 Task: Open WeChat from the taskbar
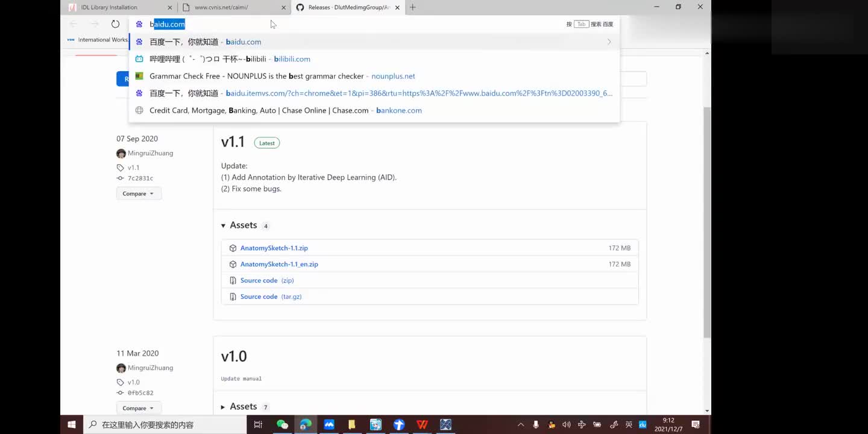pos(282,424)
